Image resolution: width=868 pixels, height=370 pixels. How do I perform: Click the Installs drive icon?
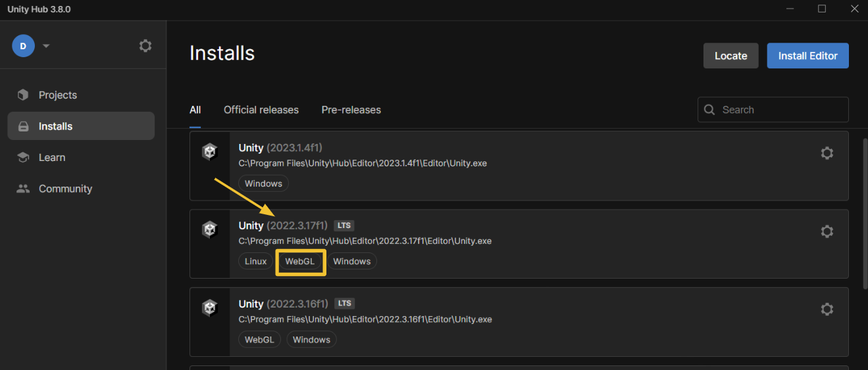tap(23, 126)
